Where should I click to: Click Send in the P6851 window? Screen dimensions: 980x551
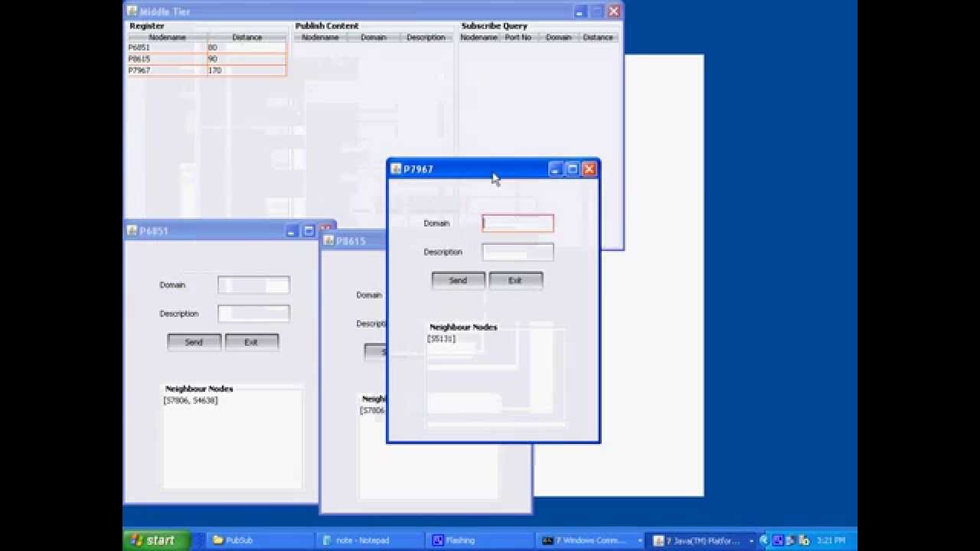click(194, 342)
